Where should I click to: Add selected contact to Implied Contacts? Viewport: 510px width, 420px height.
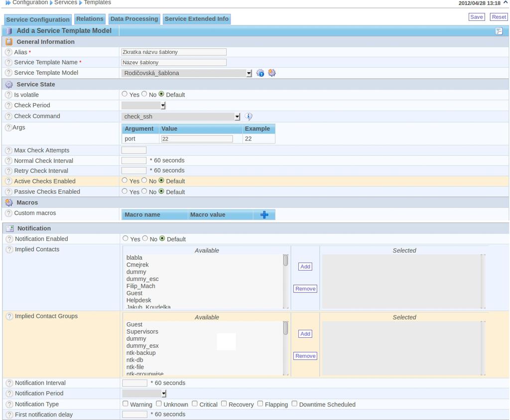(305, 267)
